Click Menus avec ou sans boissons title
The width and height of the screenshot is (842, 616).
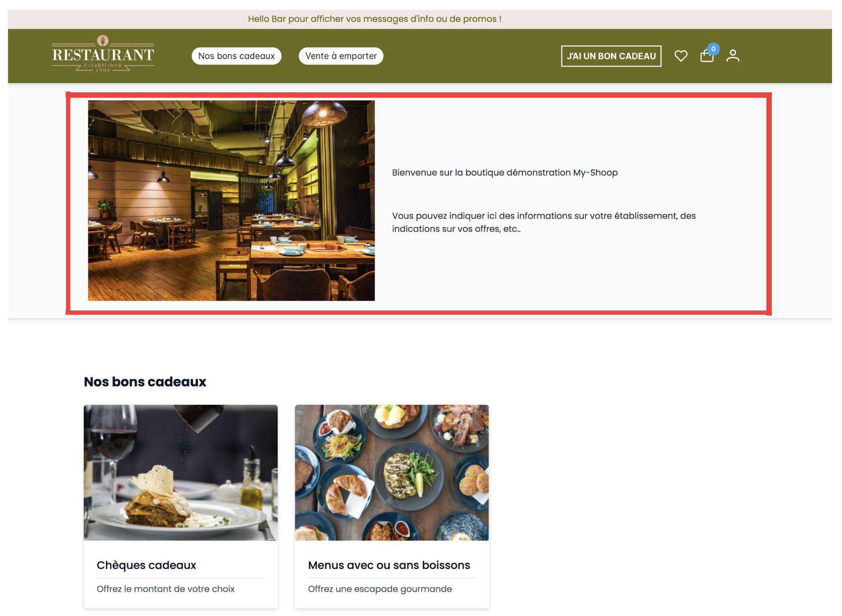(x=389, y=565)
